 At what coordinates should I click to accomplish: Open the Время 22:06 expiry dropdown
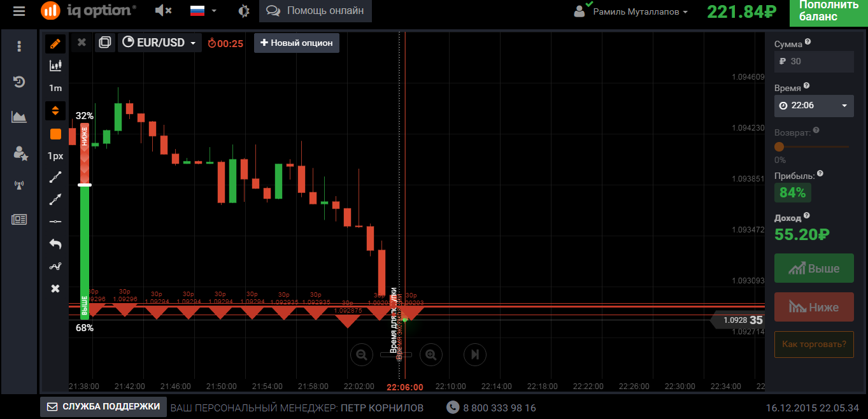814,105
